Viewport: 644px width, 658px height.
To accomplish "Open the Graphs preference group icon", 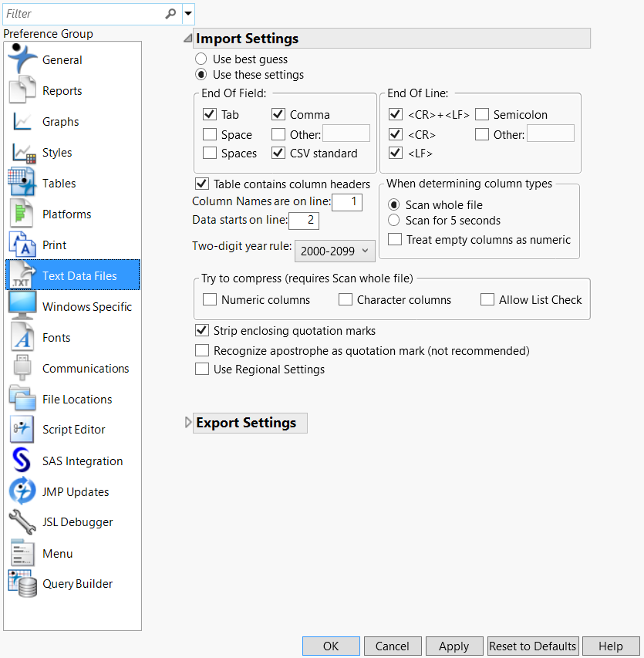I will coord(22,121).
